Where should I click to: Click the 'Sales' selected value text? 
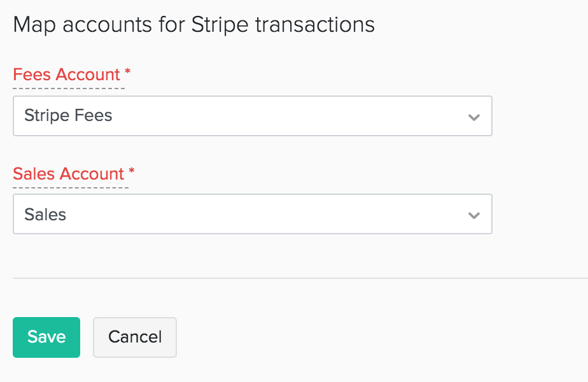tap(45, 215)
